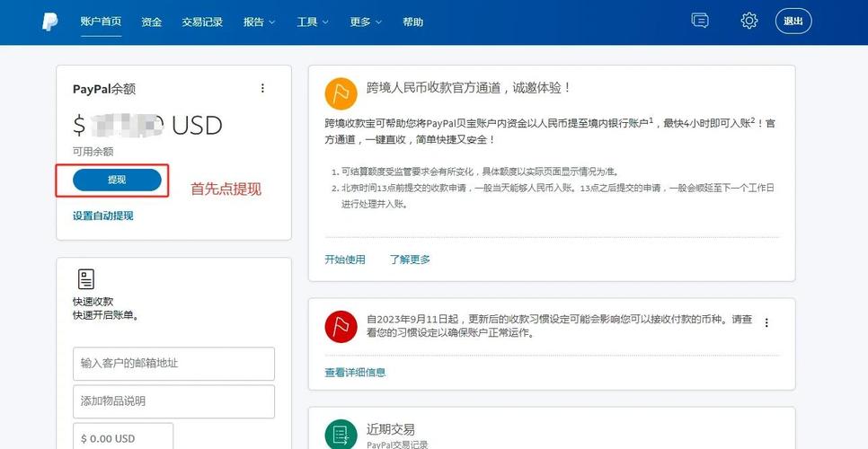Open 交易记录 in navigation

click(x=202, y=22)
